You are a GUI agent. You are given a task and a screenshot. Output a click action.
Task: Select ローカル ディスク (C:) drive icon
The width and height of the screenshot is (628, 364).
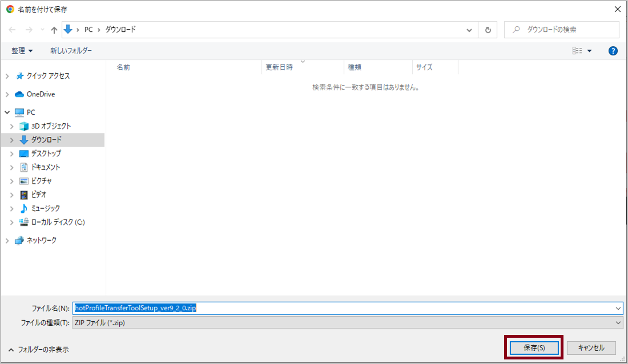click(24, 222)
